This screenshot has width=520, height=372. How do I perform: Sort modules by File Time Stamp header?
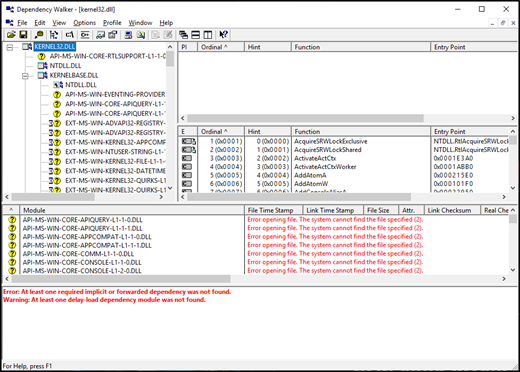(x=274, y=210)
